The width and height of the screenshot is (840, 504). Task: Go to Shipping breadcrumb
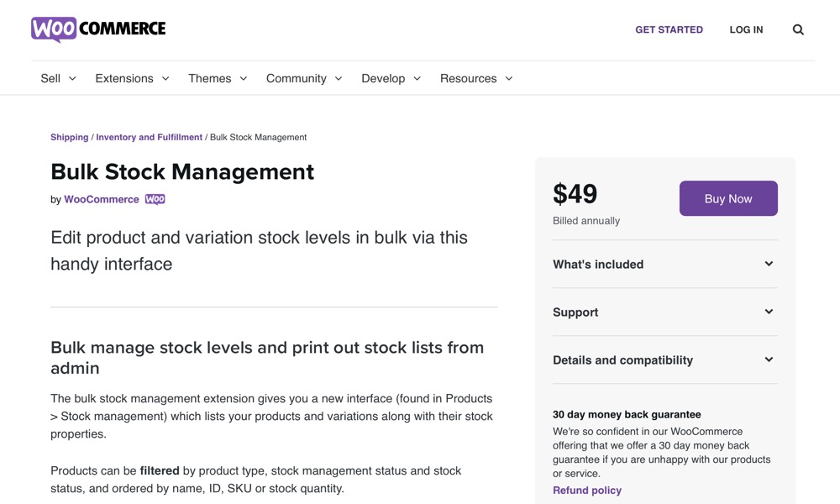pos(69,137)
